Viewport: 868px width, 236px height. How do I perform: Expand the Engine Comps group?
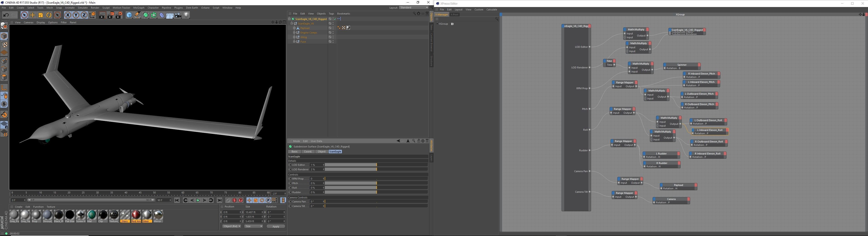294,33
